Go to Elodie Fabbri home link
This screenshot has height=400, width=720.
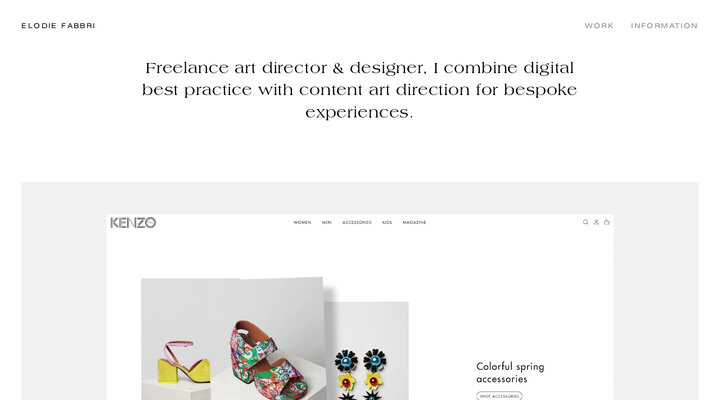tap(58, 26)
